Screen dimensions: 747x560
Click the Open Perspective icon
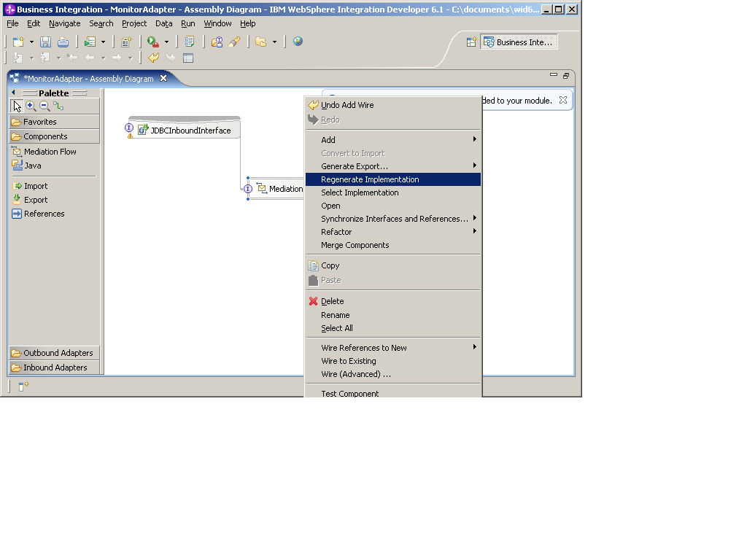tap(471, 42)
